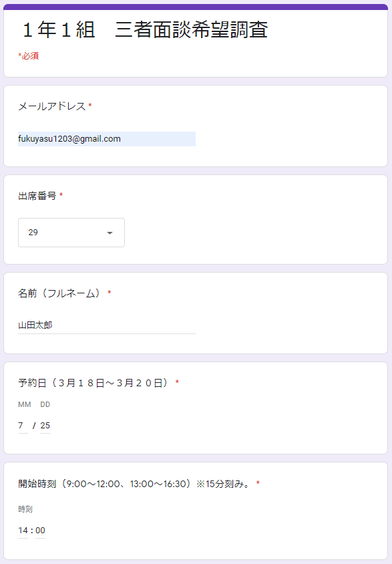Screen dimensions: 392x564
Task: Click the minutes field showing 00
Action: point(40,531)
